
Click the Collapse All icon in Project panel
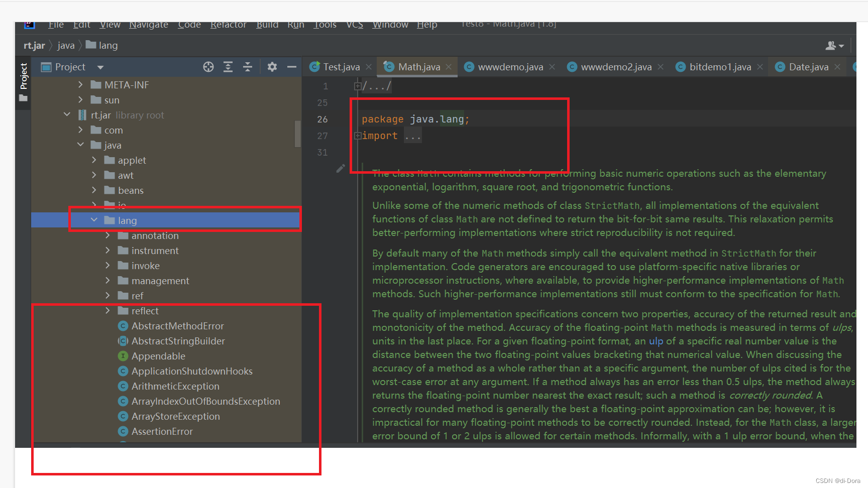(248, 67)
